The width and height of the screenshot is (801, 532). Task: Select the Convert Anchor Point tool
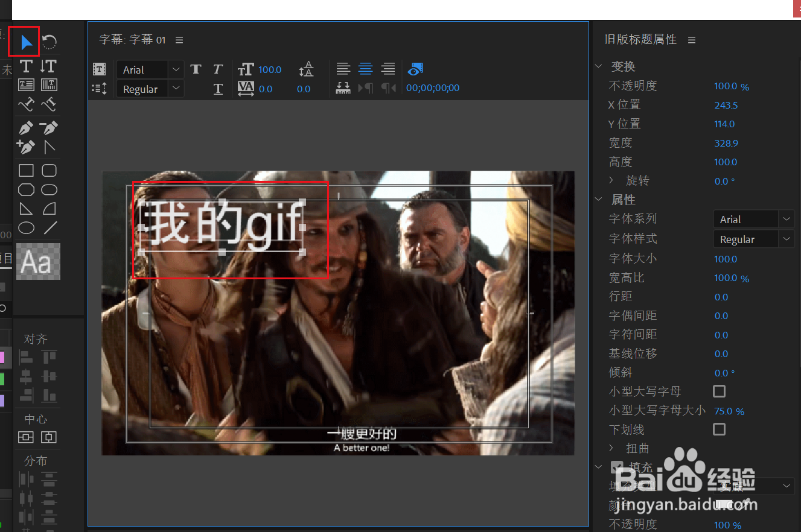pos(49,147)
